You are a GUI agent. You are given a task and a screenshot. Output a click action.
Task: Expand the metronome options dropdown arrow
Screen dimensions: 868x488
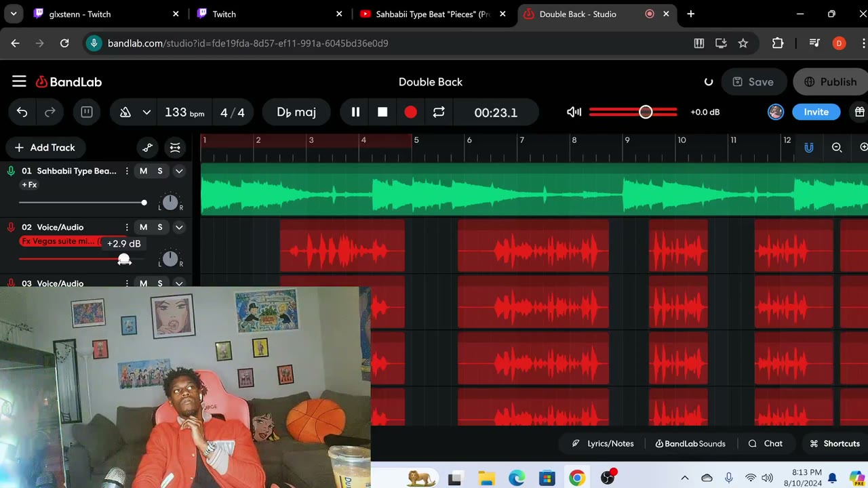146,113
